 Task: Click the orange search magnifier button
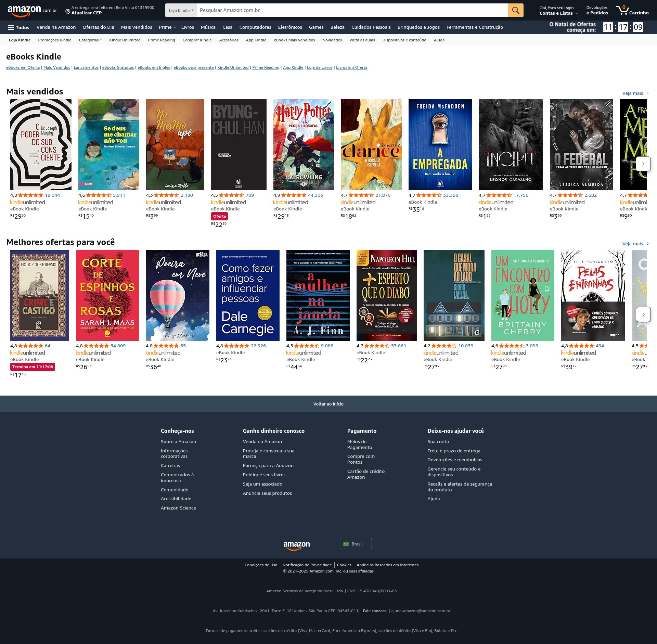(516, 10)
